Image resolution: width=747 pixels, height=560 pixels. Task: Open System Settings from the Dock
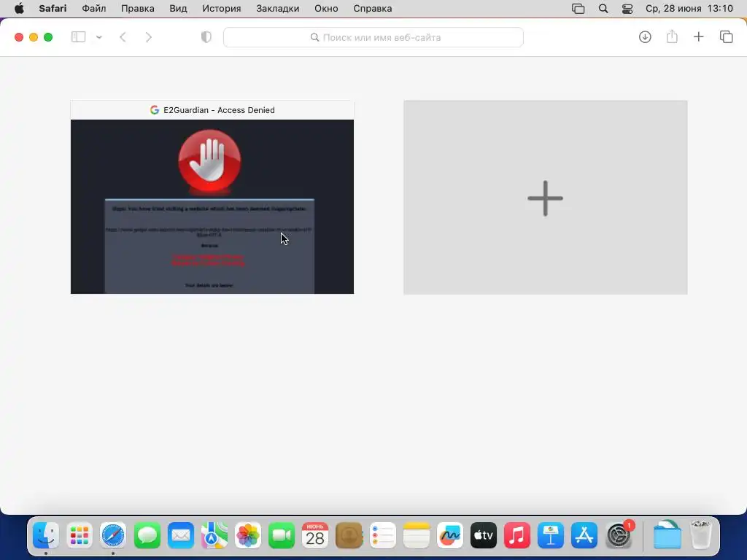pos(619,536)
